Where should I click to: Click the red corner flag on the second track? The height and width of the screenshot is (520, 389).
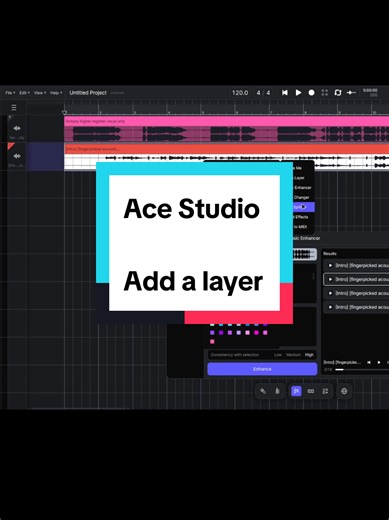pyautogui.click(x=10, y=145)
